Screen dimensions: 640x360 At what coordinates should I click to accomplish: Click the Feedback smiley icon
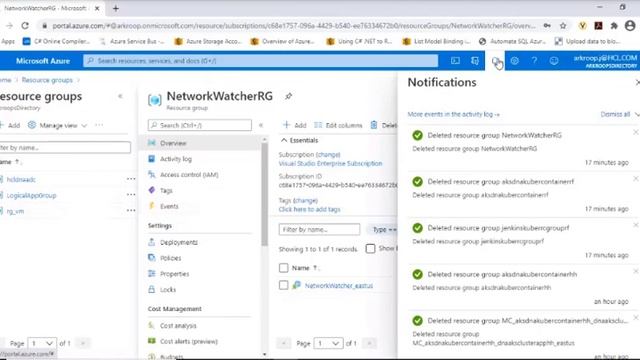[x=553, y=61]
